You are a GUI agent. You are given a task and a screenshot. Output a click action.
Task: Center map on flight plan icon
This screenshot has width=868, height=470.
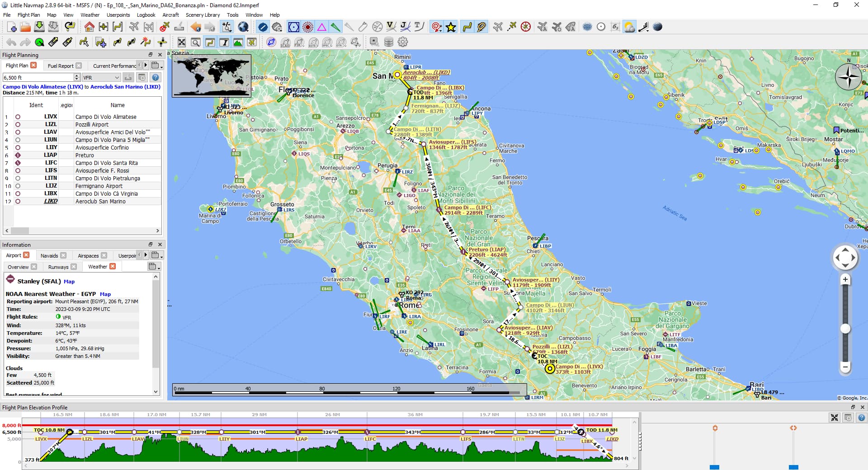tap(117, 27)
